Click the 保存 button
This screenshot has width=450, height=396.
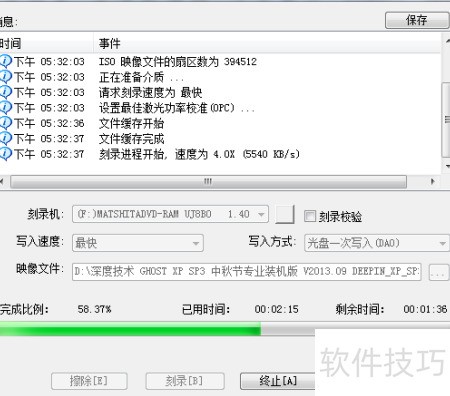click(417, 20)
